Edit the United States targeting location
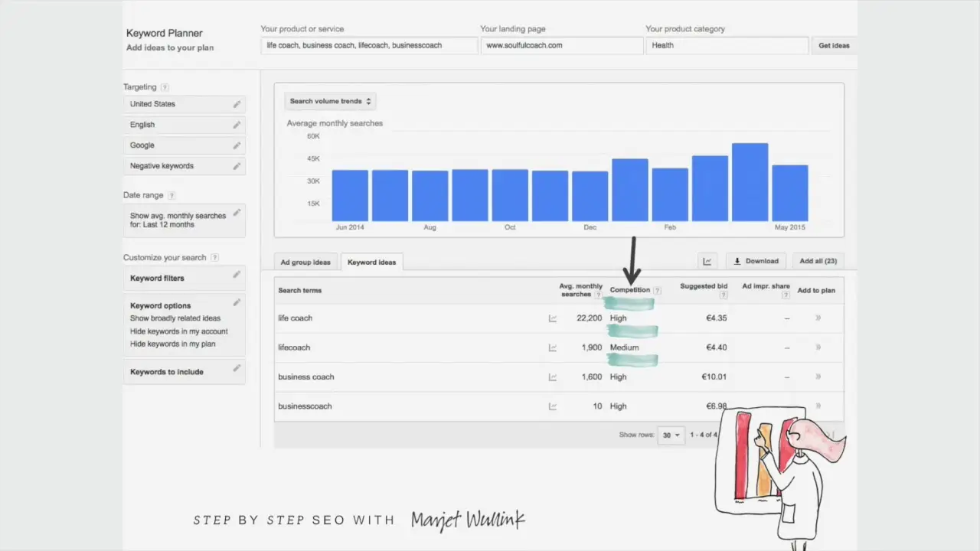The image size is (980, 551). [237, 104]
